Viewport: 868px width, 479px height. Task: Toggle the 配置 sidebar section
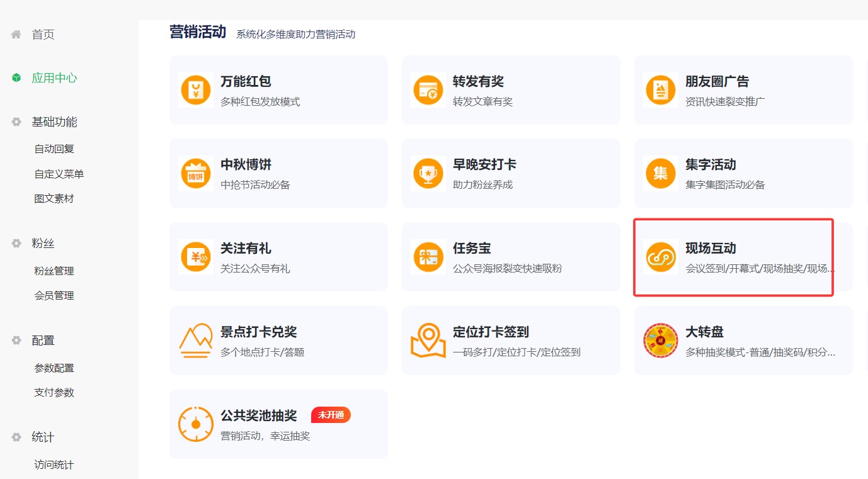tap(43, 341)
